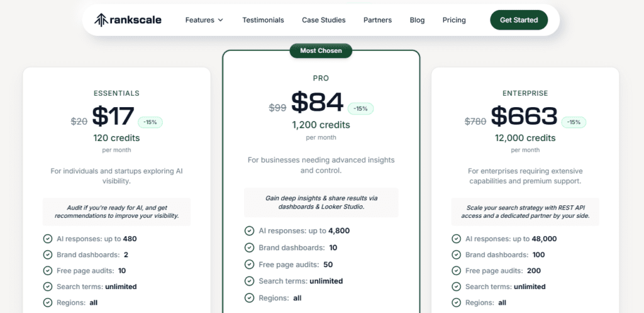Viewport: 644px width, 313px height.
Task: Open the Pricing nav link
Action: coord(454,20)
